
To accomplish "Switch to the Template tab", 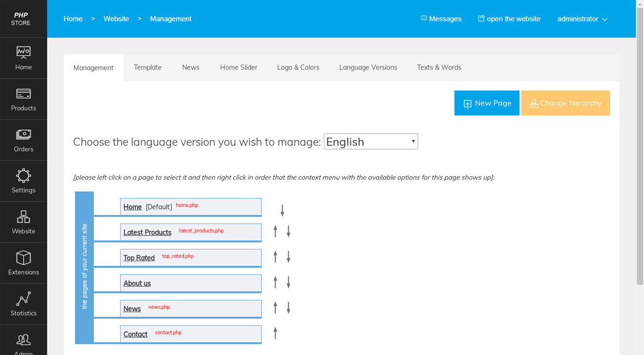I will click(148, 67).
